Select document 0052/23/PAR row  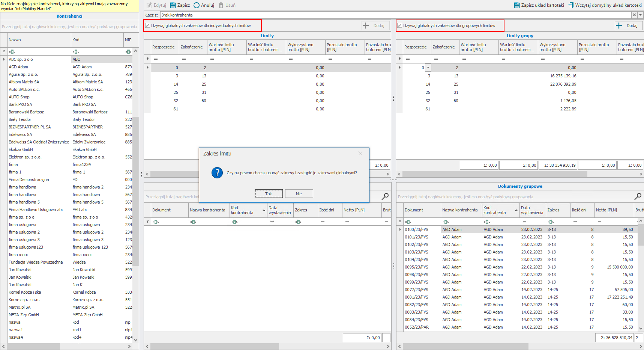click(520, 327)
